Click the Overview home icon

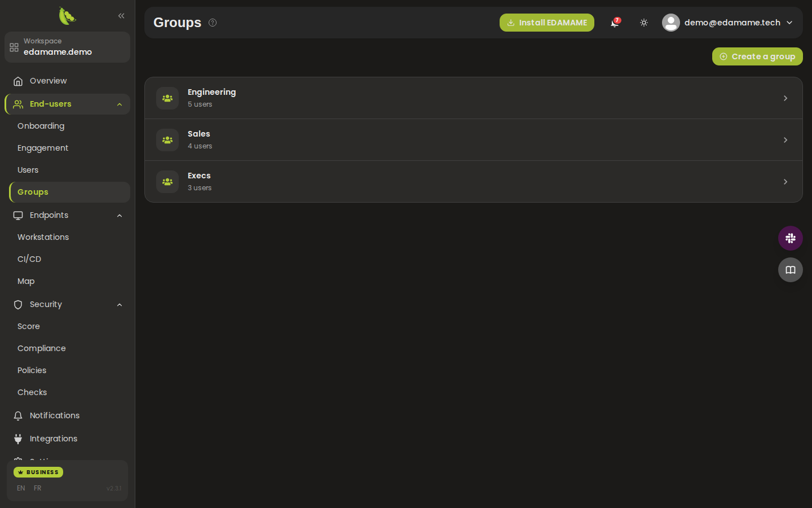point(18,81)
